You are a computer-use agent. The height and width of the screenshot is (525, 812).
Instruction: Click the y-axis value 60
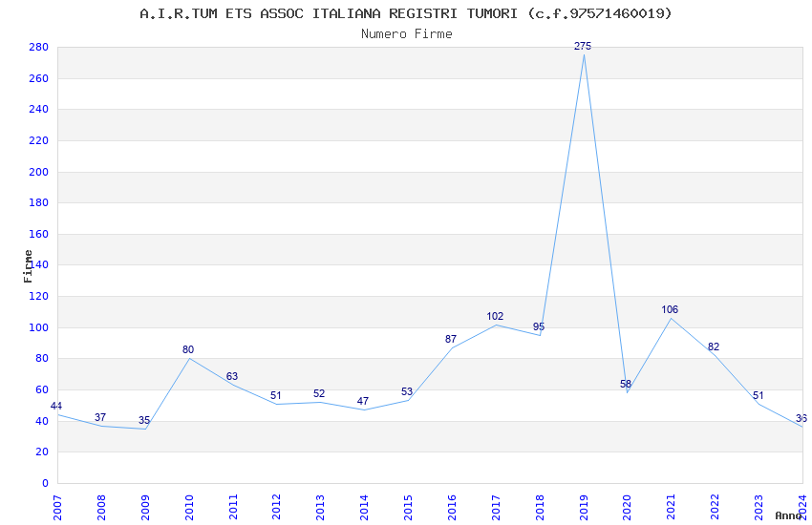[42, 390]
